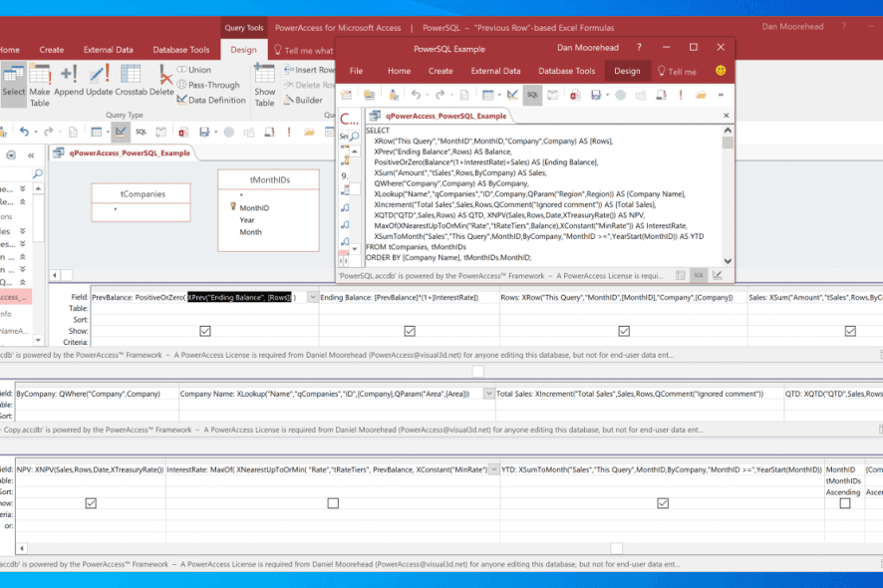Open External Data tab in PowerSQL Example window
The width and height of the screenshot is (883, 588).
pyautogui.click(x=495, y=71)
